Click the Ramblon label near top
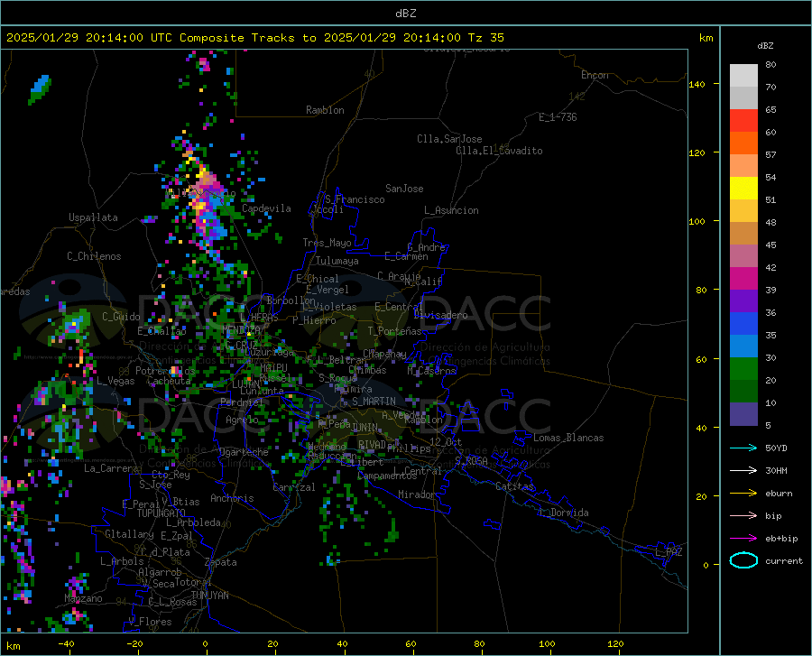The height and width of the screenshot is (656, 812). [325, 110]
